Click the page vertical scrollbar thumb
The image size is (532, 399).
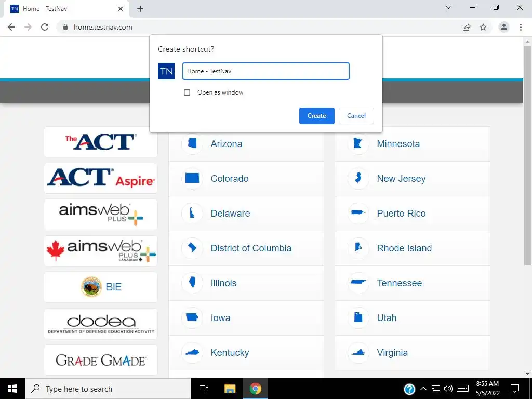(x=527, y=155)
